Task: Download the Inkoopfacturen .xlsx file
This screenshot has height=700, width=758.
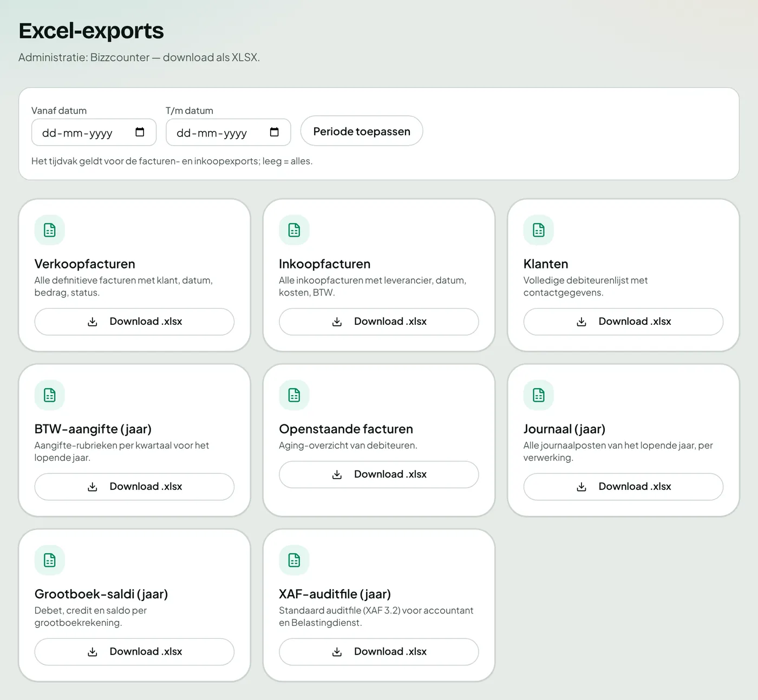Action: 379,322
